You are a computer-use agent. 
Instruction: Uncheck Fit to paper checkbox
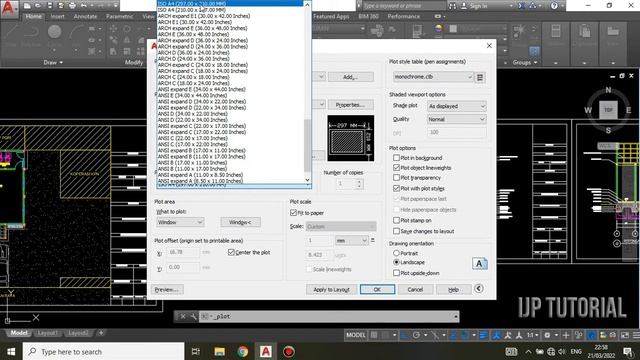(x=293, y=213)
